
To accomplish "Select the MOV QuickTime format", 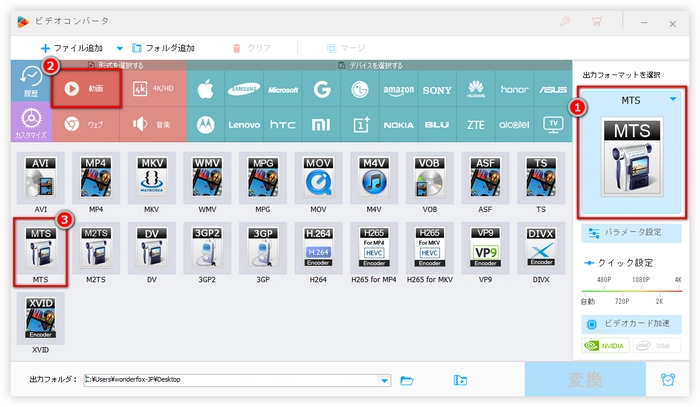I will pyautogui.click(x=318, y=178).
